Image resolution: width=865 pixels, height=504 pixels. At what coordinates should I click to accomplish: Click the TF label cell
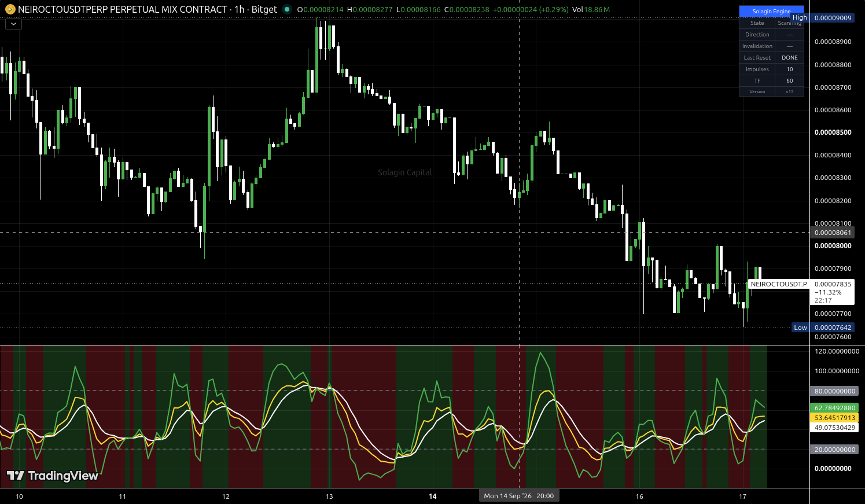[x=757, y=81]
